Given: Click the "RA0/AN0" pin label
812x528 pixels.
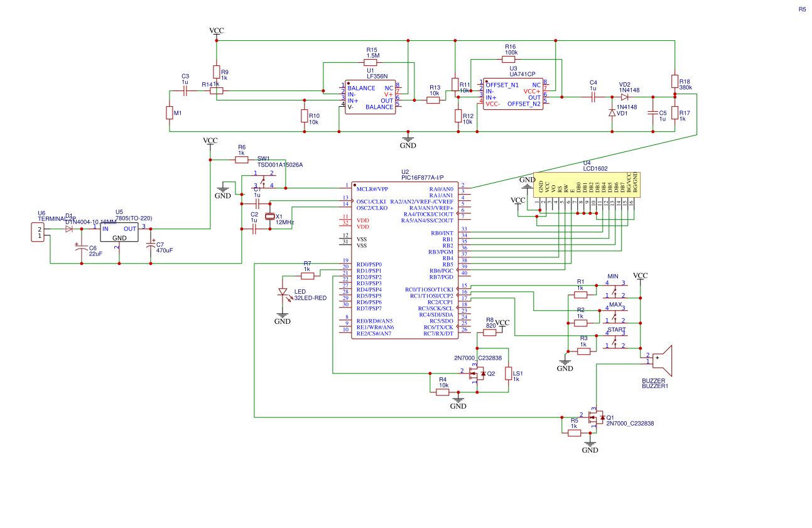Looking at the screenshot, I should tap(441, 189).
